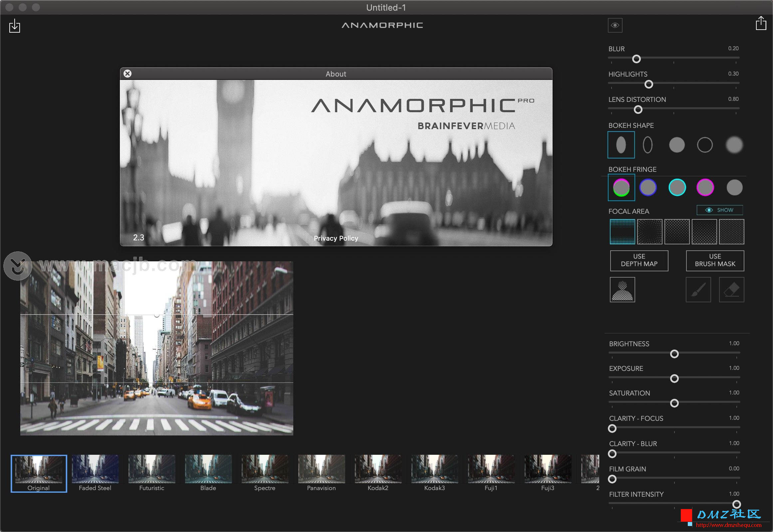The height and width of the screenshot is (532, 773).
Task: Choose the blue bokeh fringe
Action: pos(648,187)
